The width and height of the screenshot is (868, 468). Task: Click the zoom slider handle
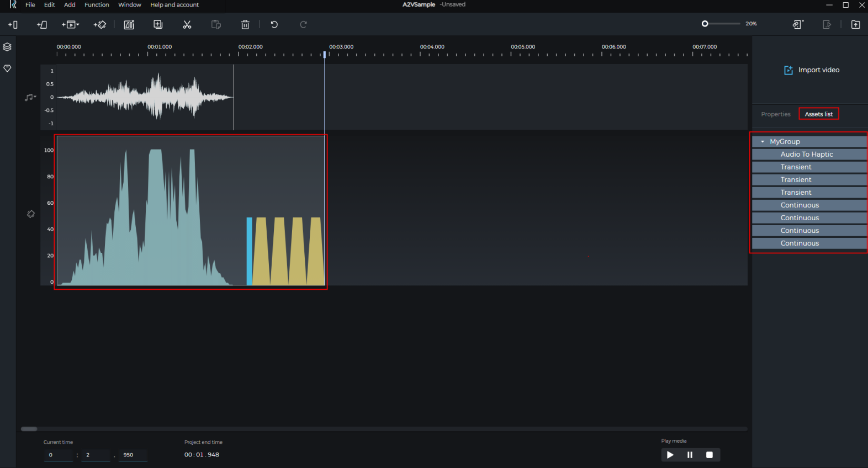click(x=705, y=24)
